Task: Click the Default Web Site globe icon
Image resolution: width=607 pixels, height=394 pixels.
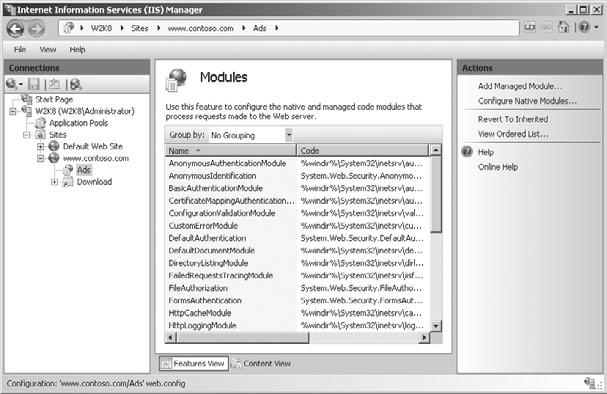Action: click(54, 146)
